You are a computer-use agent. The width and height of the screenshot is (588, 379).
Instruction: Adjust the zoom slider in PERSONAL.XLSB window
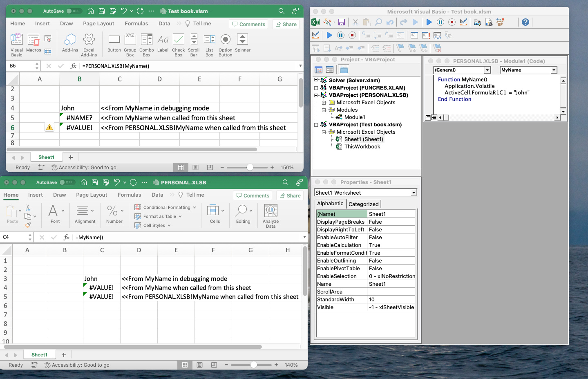coord(254,365)
